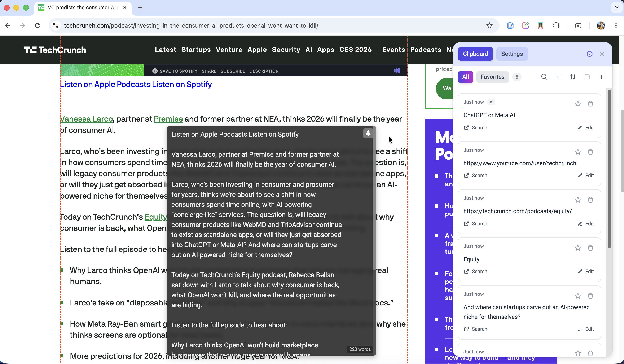624x364 pixels.
Task: Open the filter icon in clipboard toolbar
Action: (558, 77)
